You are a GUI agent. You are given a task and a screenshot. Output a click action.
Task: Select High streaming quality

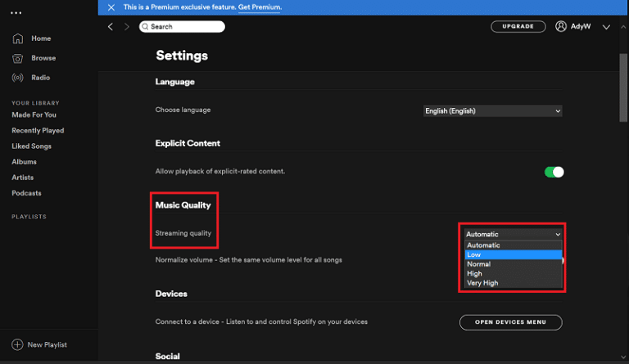513,273
